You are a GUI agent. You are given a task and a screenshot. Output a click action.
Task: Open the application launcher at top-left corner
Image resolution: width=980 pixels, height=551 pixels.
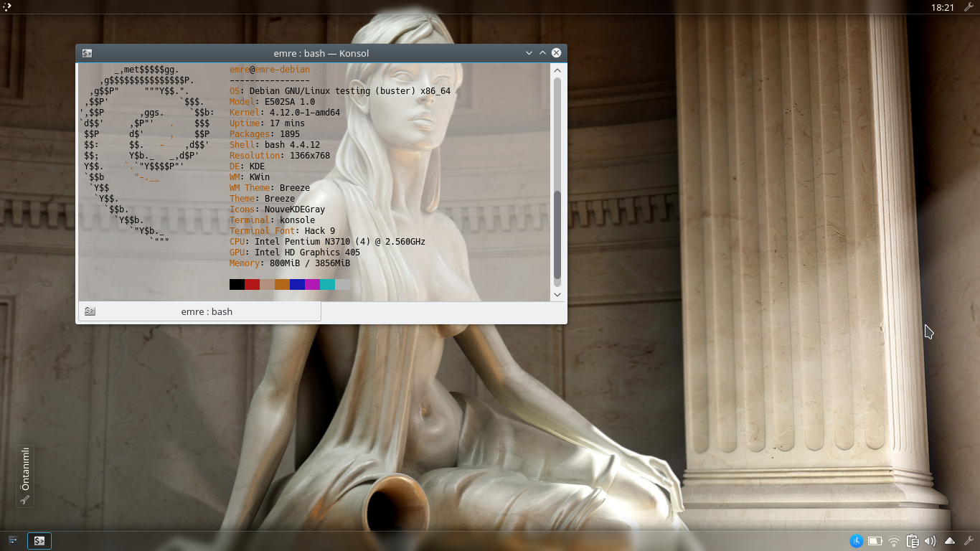[x=6, y=7]
